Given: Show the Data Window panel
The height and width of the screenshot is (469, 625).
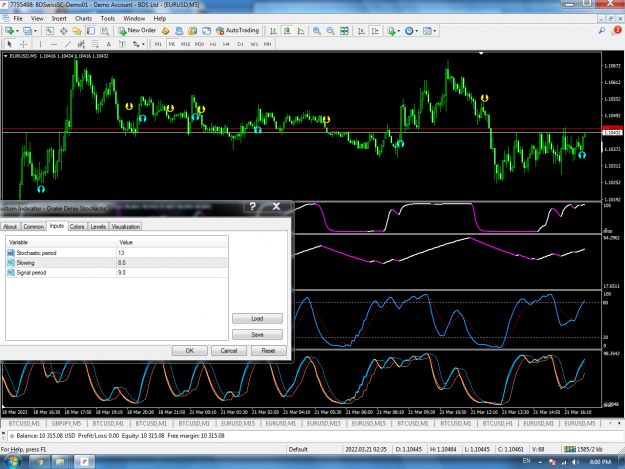Looking at the screenshot, I should [x=63, y=31].
